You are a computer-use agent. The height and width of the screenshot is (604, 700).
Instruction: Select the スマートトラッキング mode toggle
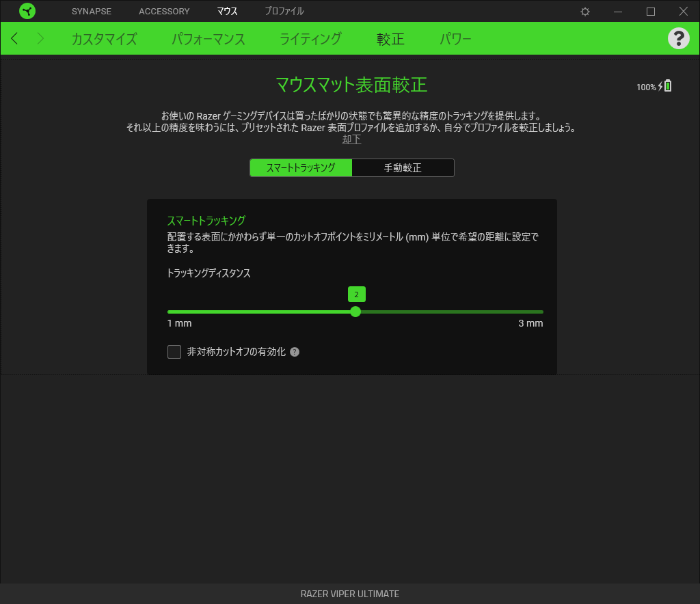301,167
